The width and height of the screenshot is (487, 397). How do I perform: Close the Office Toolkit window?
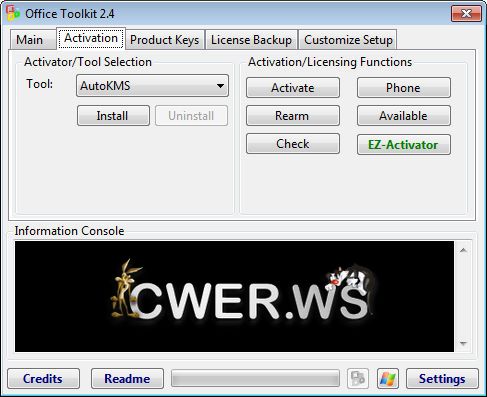466,14
